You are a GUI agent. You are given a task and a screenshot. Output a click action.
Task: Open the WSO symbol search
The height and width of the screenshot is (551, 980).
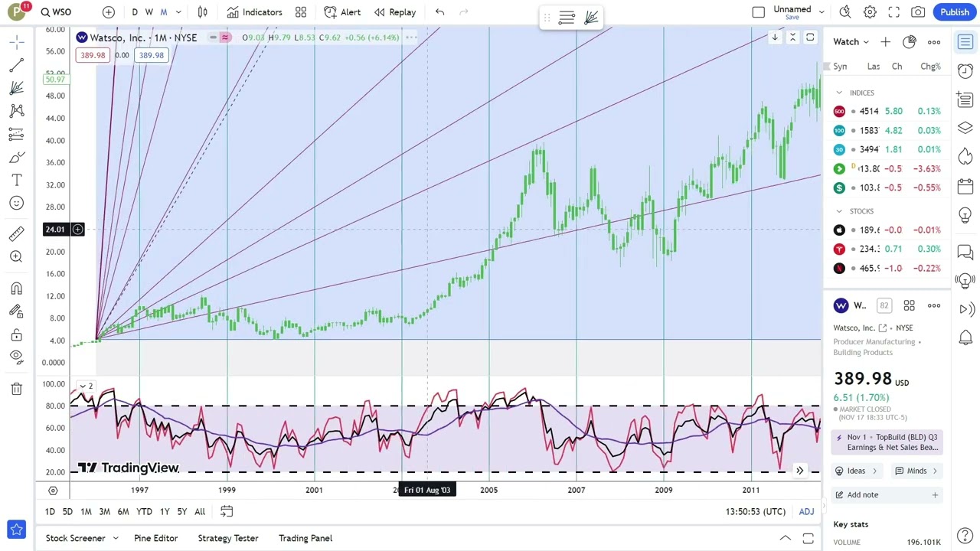coord(56,12)
